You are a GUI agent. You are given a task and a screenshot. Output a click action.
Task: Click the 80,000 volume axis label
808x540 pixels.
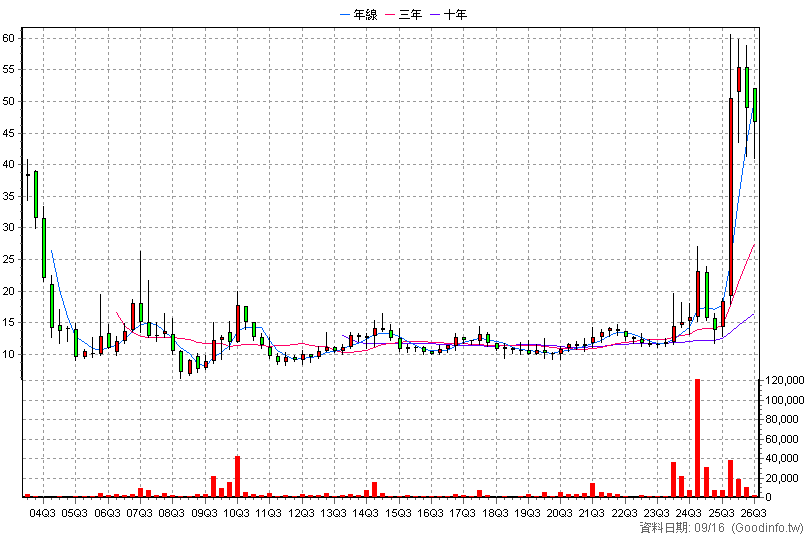(782, 419)
